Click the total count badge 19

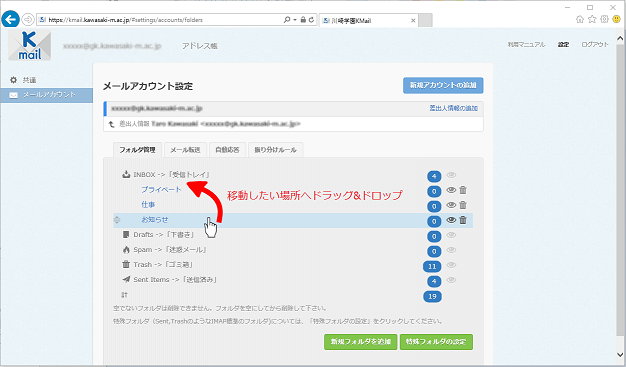coord(432,296)
